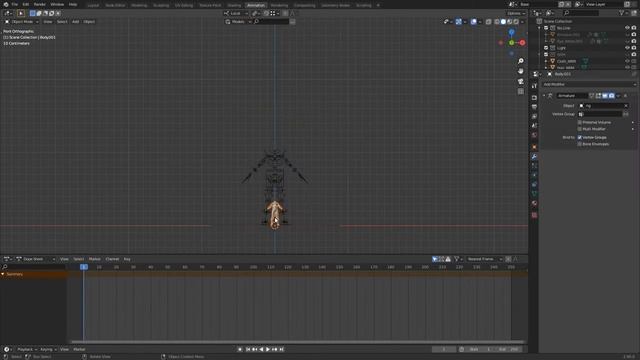This screenshot has width=640, height=360.
Task: Toggle X-ray mode icon
Action: [489, 22]
